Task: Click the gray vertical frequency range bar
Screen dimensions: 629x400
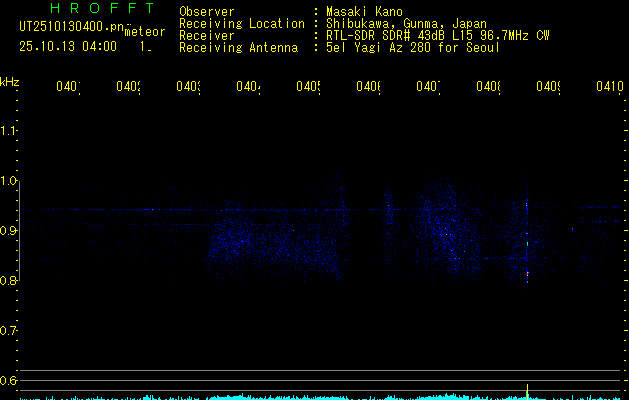Action: [20, 231]
